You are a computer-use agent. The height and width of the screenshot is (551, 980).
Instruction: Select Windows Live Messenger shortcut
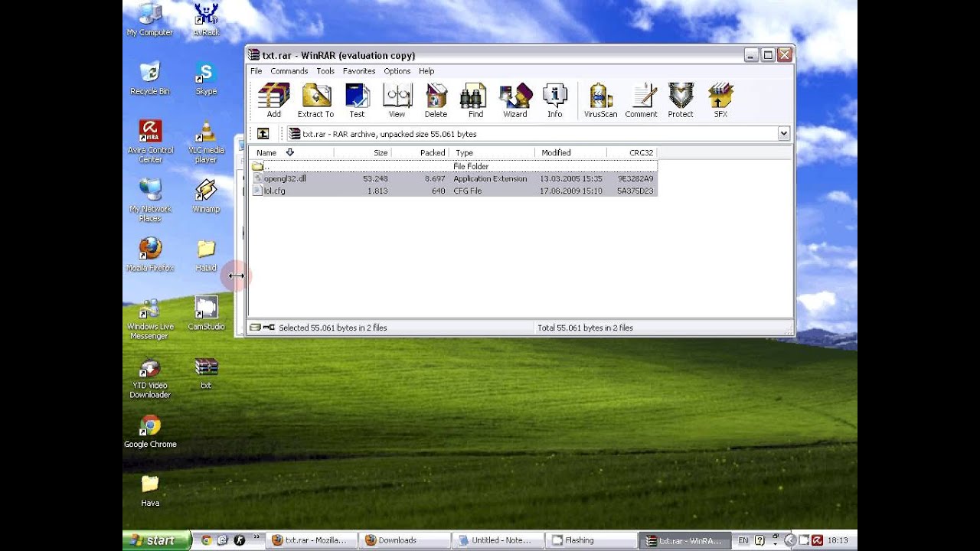pyautogui.click(x=149, y=318)
